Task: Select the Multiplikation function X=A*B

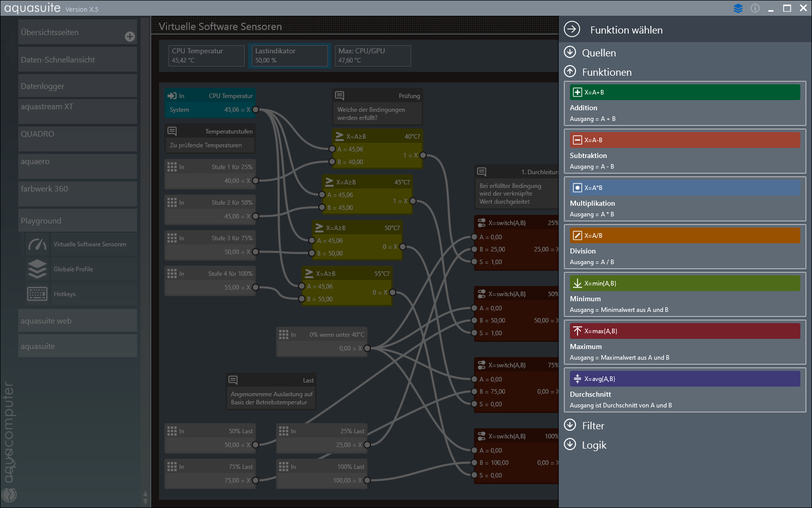Action: click(x=685, y=199)
